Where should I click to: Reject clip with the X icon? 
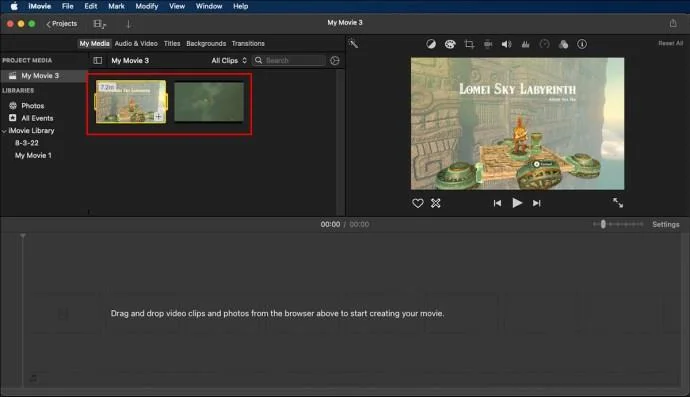tap(436, 203)
